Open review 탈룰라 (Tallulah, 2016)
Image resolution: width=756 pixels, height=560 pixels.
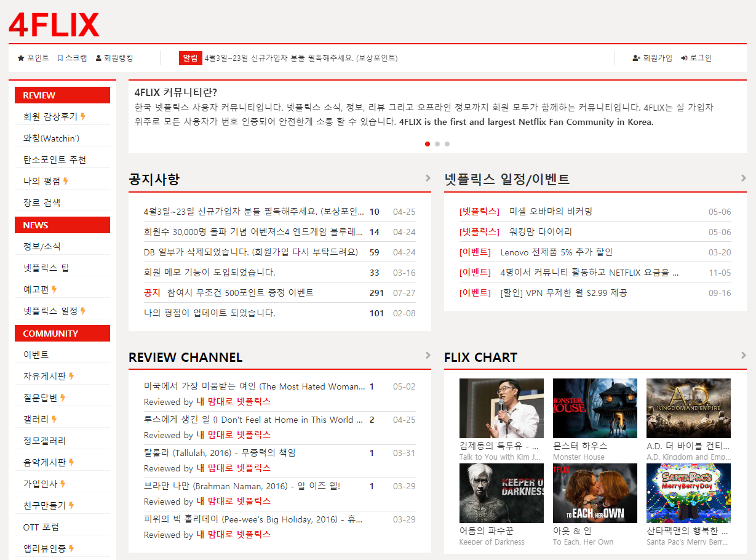click(x=220, y=453)
